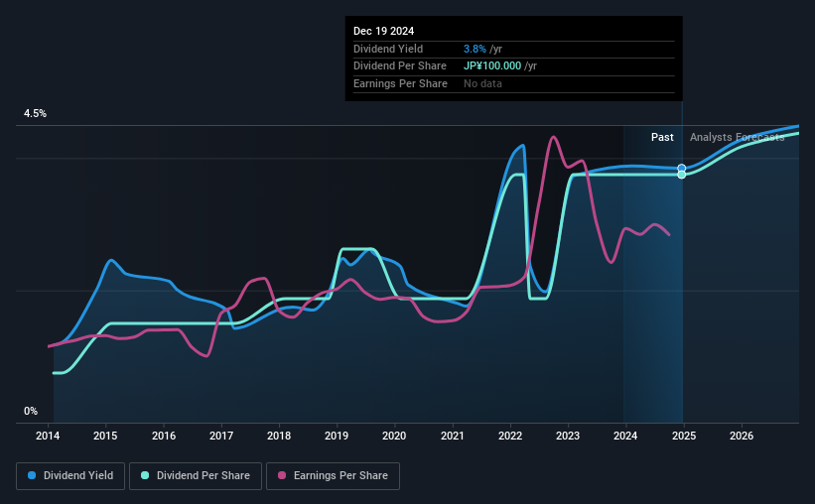The height and width of the screenshot is (504, 815).
Task: Click the pink Earnings Per Share legend dot
Action: [x=282, y=475]
